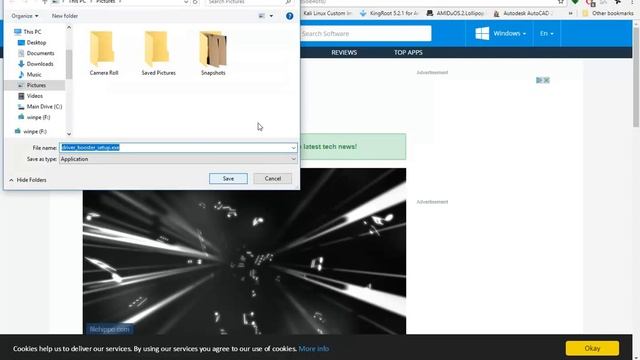Open the address bar history dropdown
The width and height of the screenshot is (640, 360).
tap(186, 2)
